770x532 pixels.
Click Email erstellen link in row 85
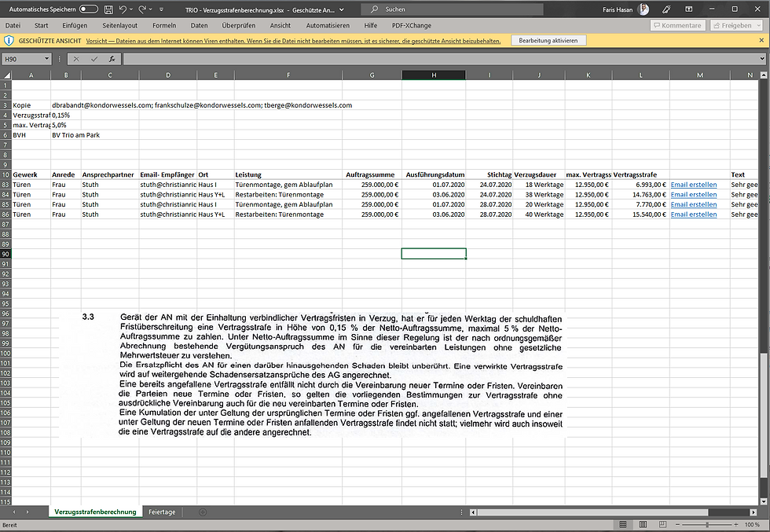coord(693,204)
